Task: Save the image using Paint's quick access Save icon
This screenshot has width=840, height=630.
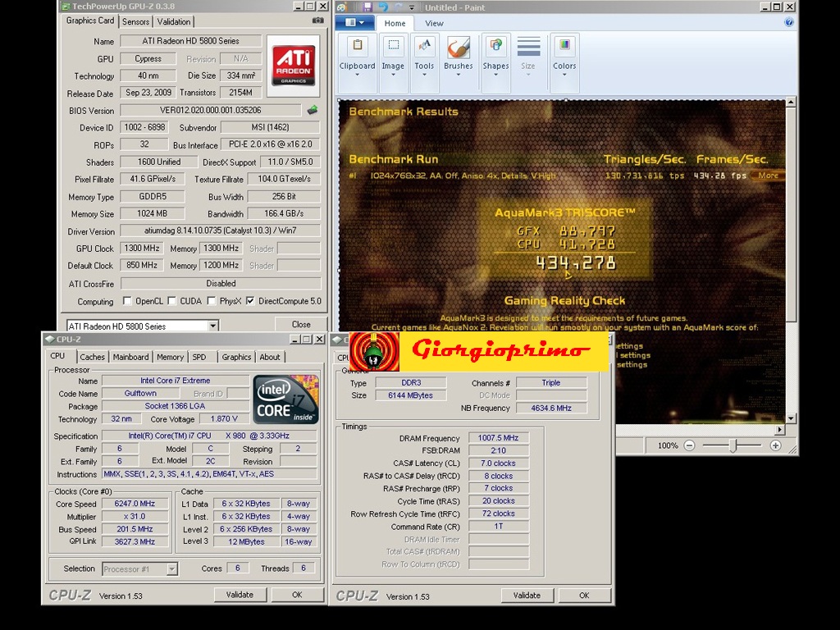Action: tap(367, 7)
